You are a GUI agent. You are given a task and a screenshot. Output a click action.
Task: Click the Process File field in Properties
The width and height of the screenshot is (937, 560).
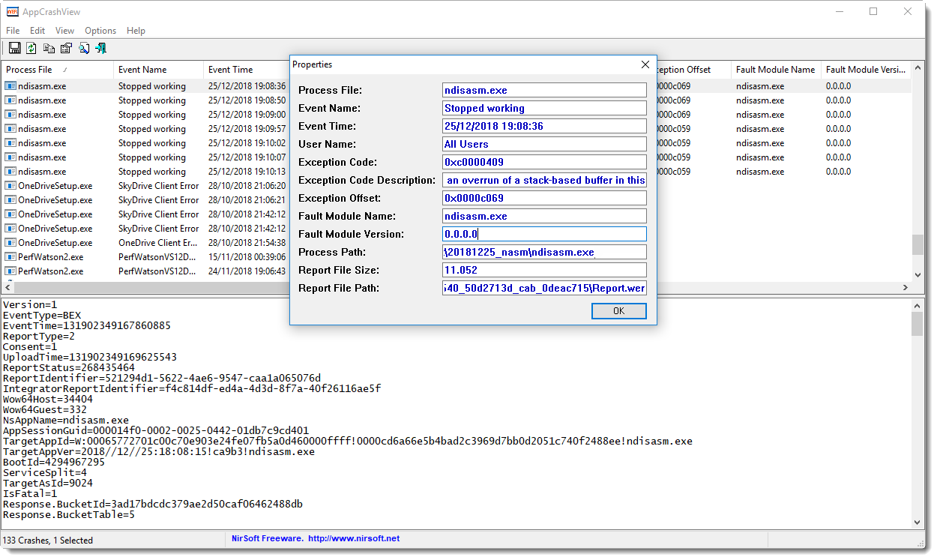pos(544,90)
